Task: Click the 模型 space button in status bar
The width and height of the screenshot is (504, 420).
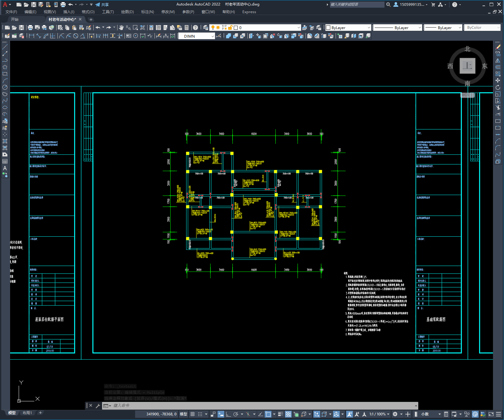Action: pyautogui.click(x=184, y=414)
